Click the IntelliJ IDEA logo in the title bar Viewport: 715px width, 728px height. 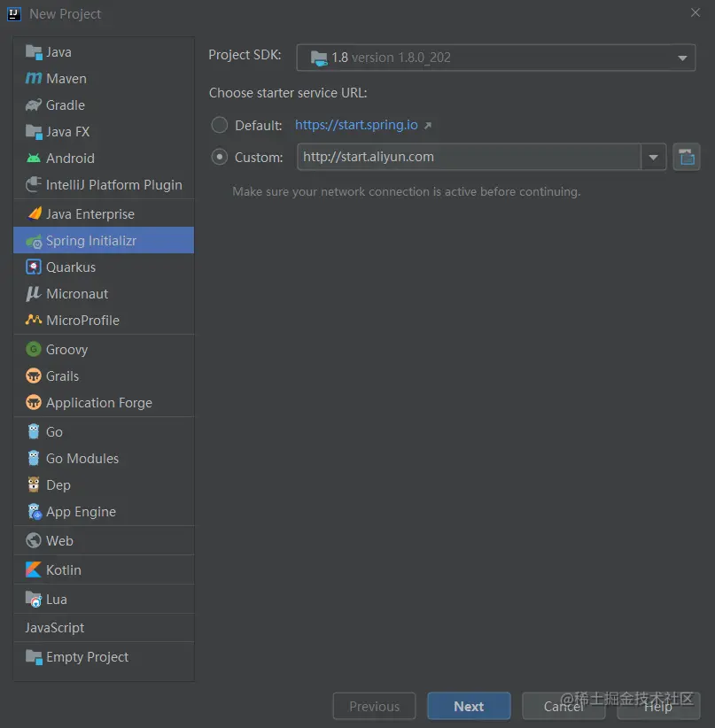coord(14,14)
